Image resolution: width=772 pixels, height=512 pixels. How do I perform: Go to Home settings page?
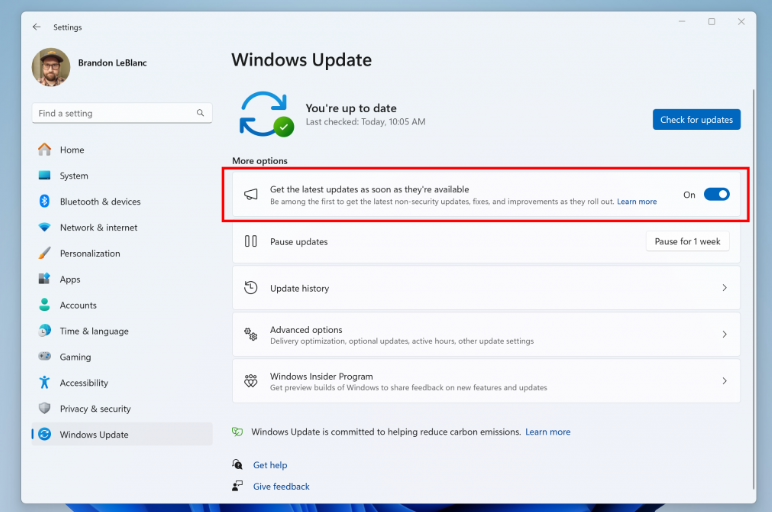pos(72,150)
